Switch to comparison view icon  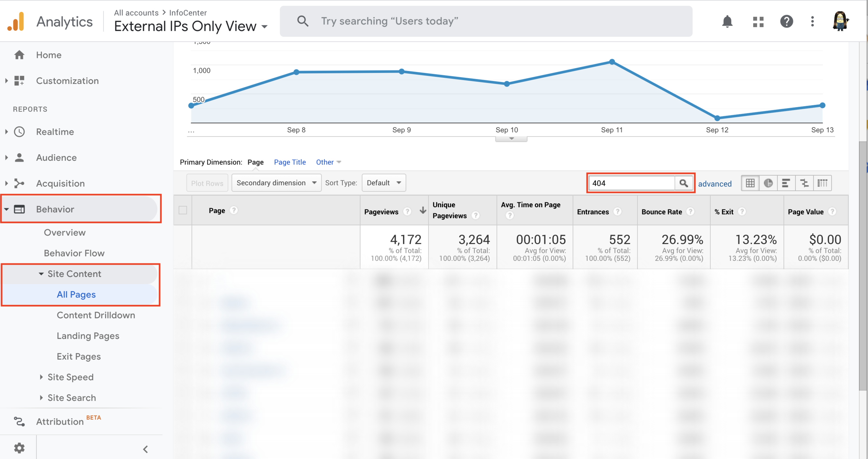coord(804,183)
